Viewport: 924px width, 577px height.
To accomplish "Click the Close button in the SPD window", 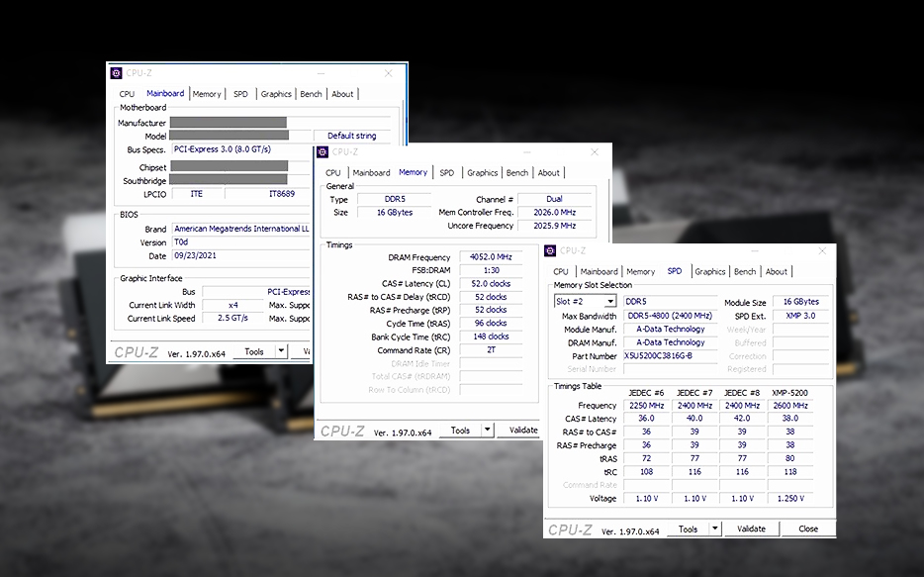I will click(x=807, y=529).
